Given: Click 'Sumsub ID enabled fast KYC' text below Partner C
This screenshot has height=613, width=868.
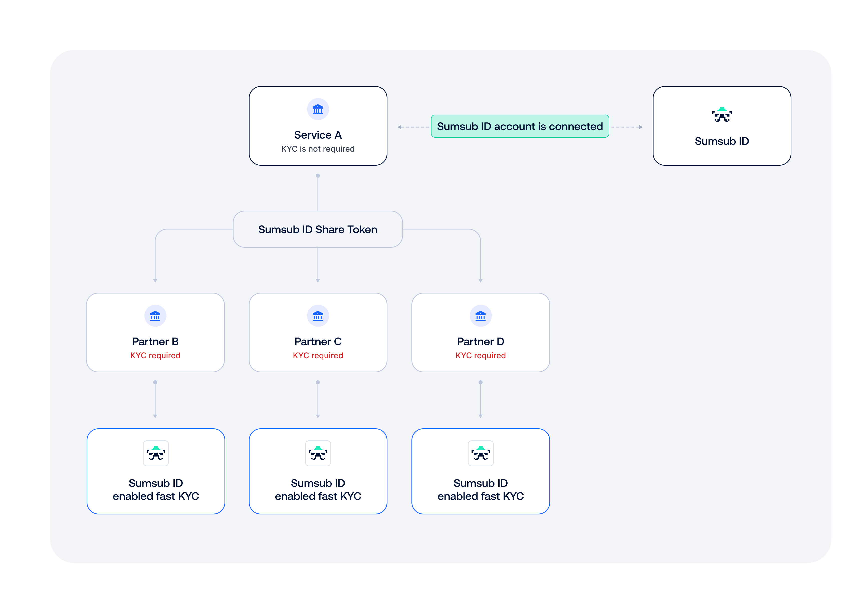Looking at the screenshot, I should pos(318,489).
